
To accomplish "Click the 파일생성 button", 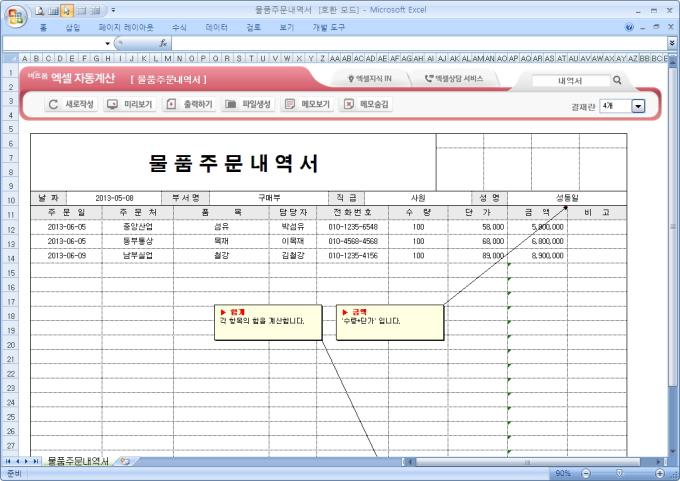I will coord(248,104).
